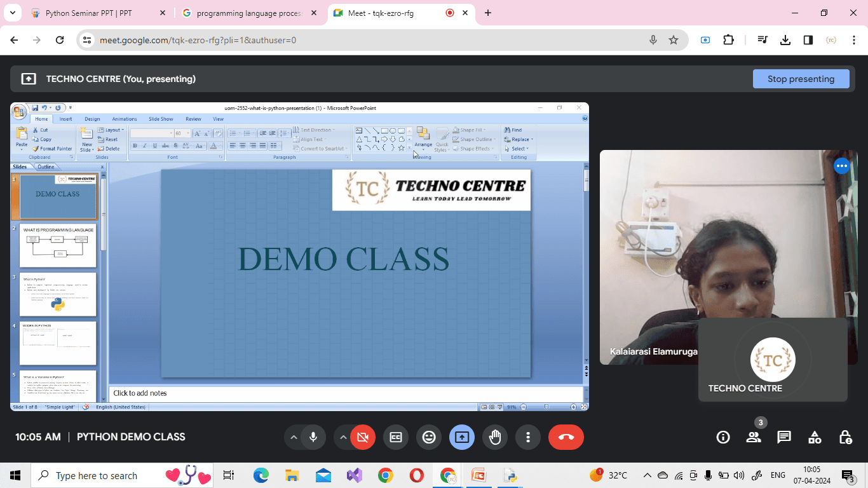Open the Chrome three-dot menu
The height and width of the screenshot is (488, 868).
point(854,40)
